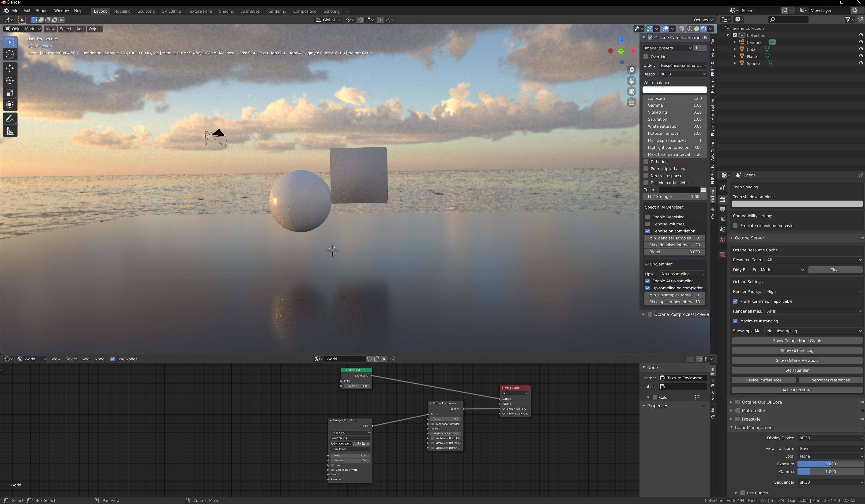This screenshot has height=504, width=865.
Task: Toggle camera view with the camera icon
Action: click(631, 92)
